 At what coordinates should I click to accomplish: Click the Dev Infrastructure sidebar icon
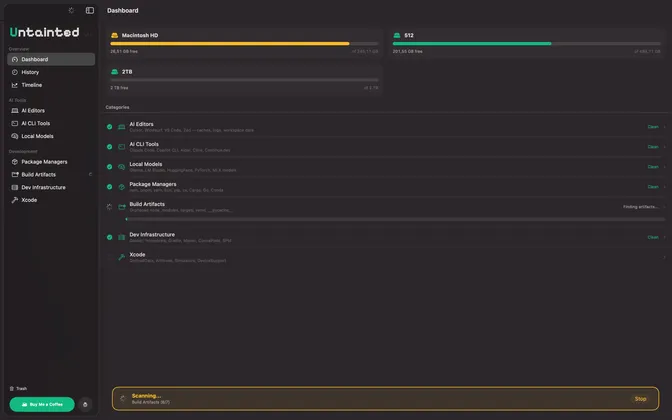tap(15, 187)
